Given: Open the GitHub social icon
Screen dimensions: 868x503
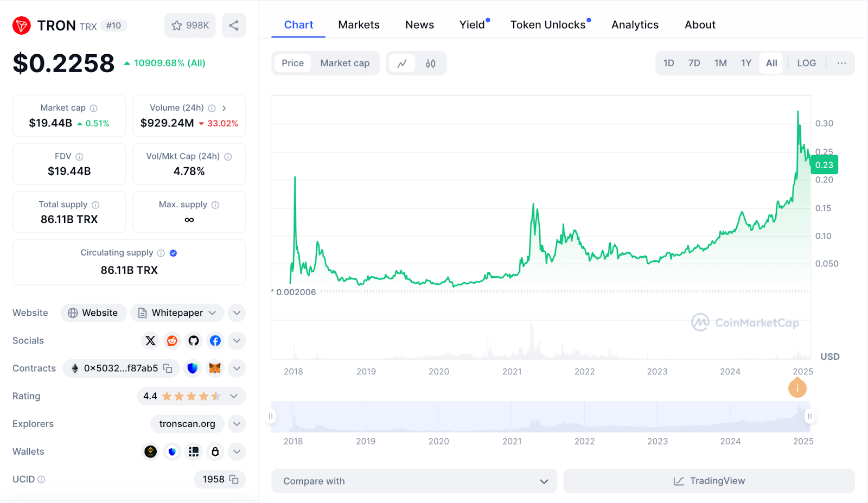Looking at the screenshot, I should click(194, 341).
